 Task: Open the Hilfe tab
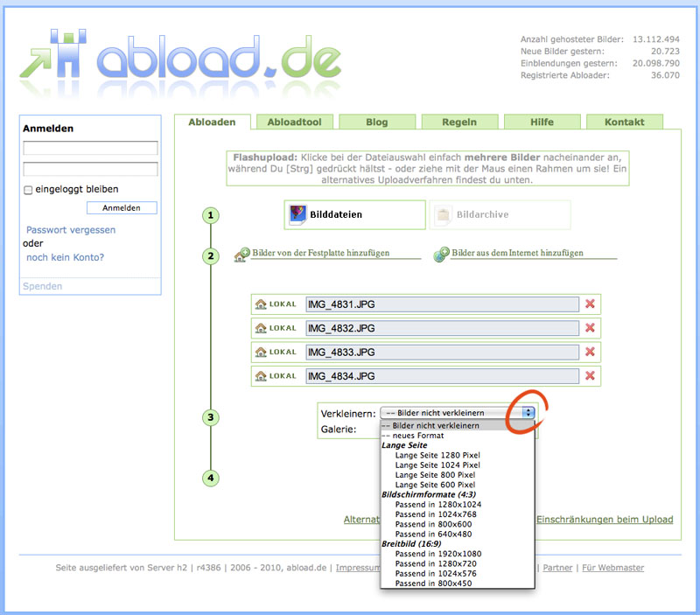pyautogui.click(x=542, y=122)
